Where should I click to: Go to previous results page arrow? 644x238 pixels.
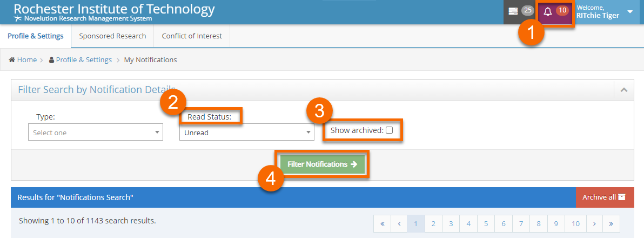(399, 223)
